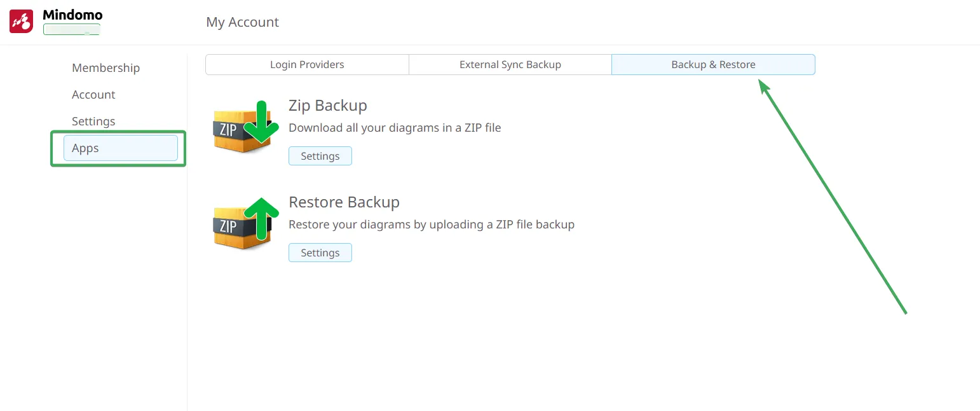Viewport: 980px width, 411px height.
Task: Click the 'Download all your diagrams' description text
Action: click(x=395, y=128)
